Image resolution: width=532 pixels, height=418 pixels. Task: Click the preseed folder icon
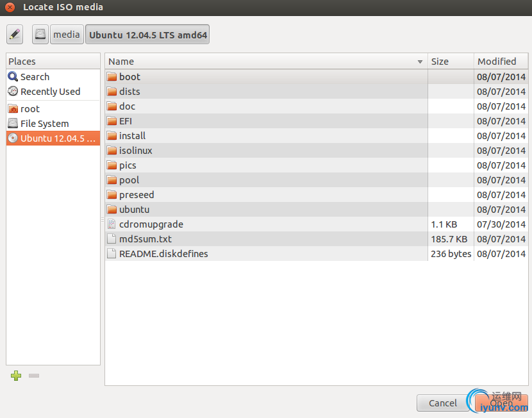[x=112, y=195]
